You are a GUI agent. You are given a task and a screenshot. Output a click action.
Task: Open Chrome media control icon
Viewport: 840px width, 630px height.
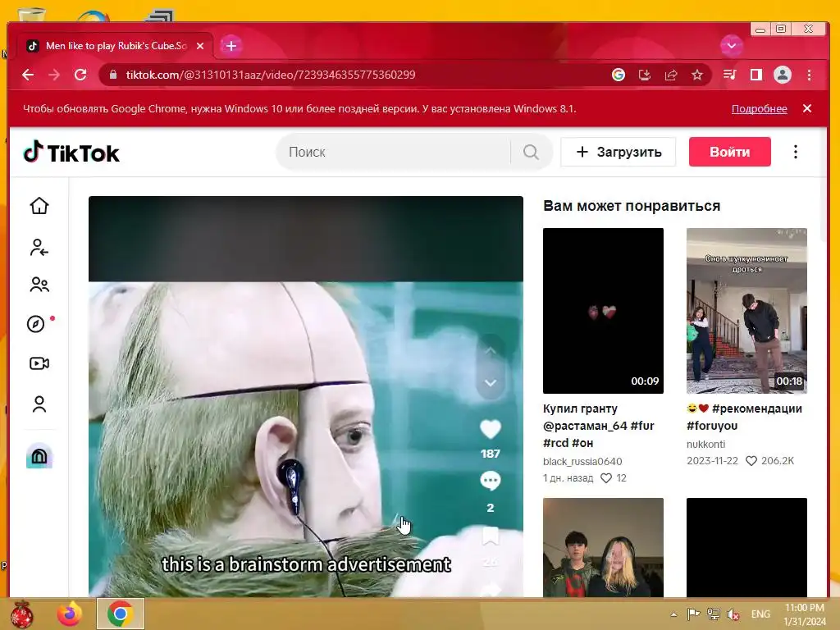point(729,75)
